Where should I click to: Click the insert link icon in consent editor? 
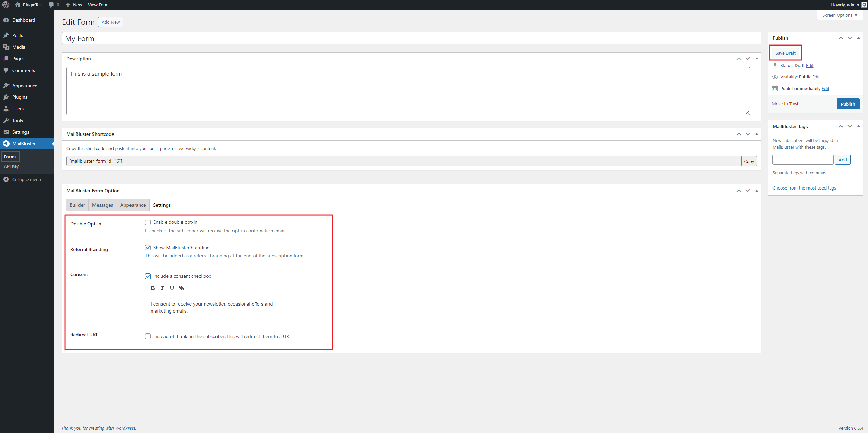(x=181, y=288)
